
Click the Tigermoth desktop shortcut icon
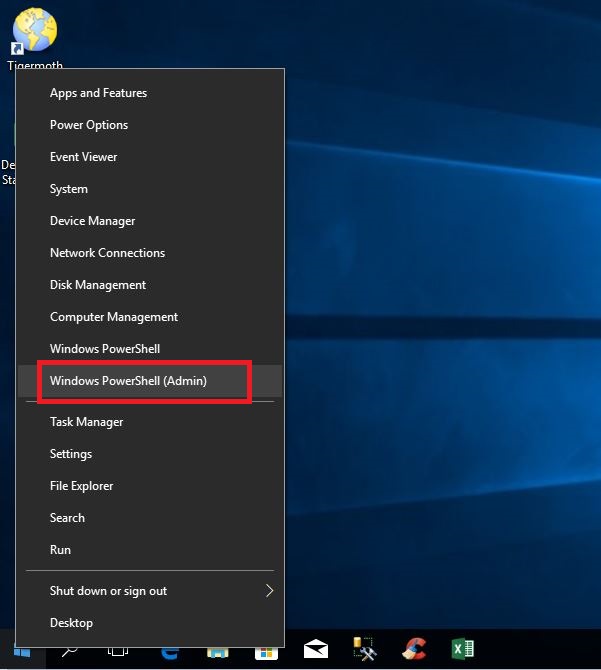point(35,32)
